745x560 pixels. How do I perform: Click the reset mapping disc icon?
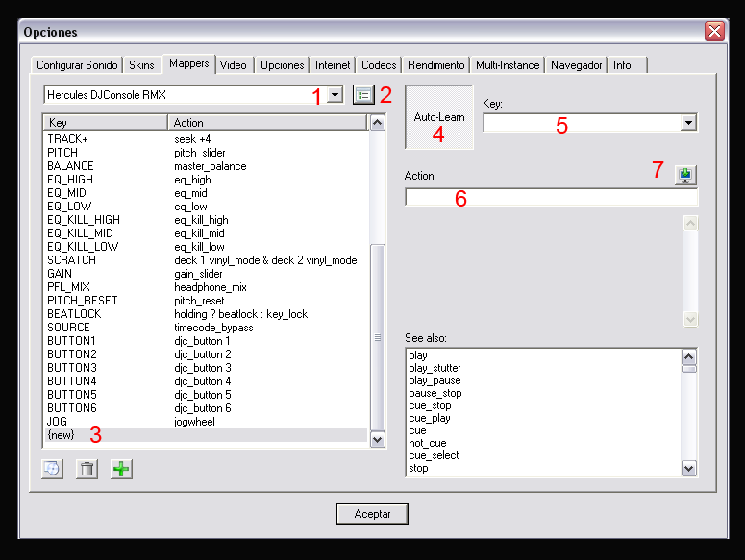point(52,469)
